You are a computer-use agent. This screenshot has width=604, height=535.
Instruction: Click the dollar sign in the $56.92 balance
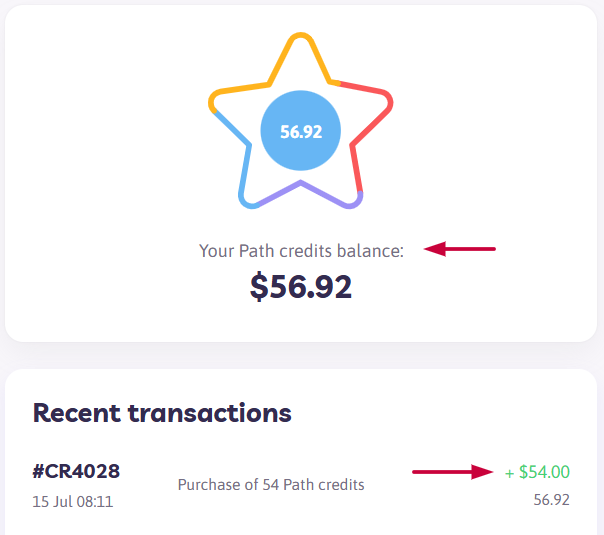click(x=259, y=286)
